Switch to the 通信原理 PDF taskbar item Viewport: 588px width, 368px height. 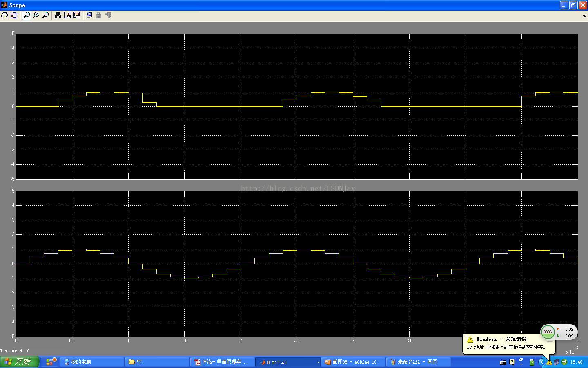223,362
